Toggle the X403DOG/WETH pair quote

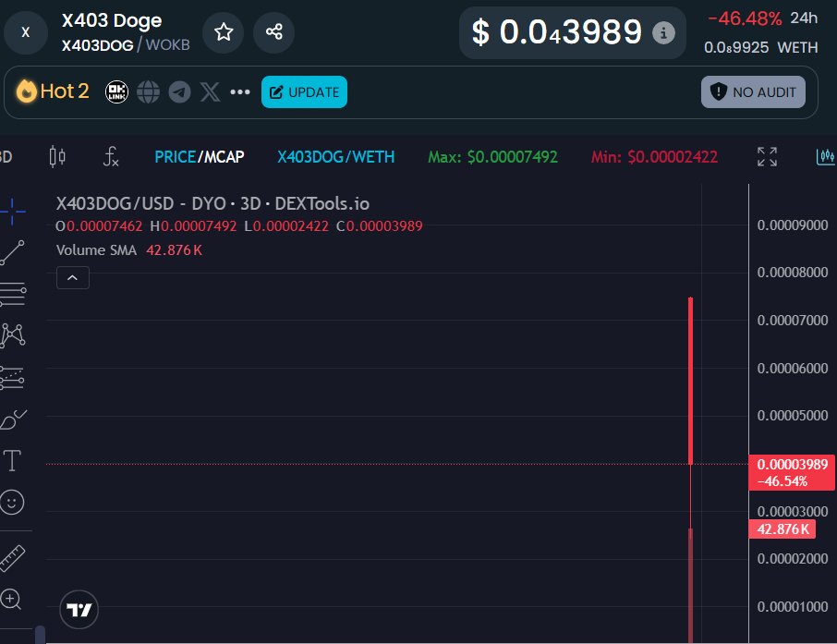coord(335,157)
